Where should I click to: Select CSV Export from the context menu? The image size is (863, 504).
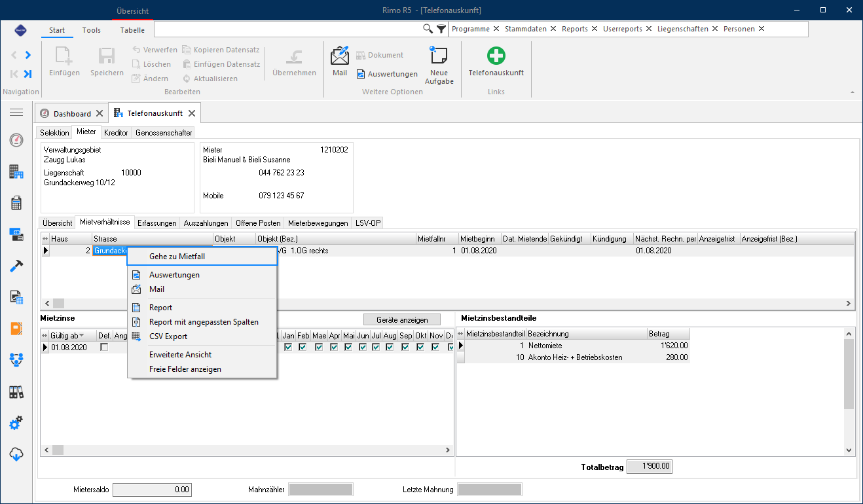point(202,336)
